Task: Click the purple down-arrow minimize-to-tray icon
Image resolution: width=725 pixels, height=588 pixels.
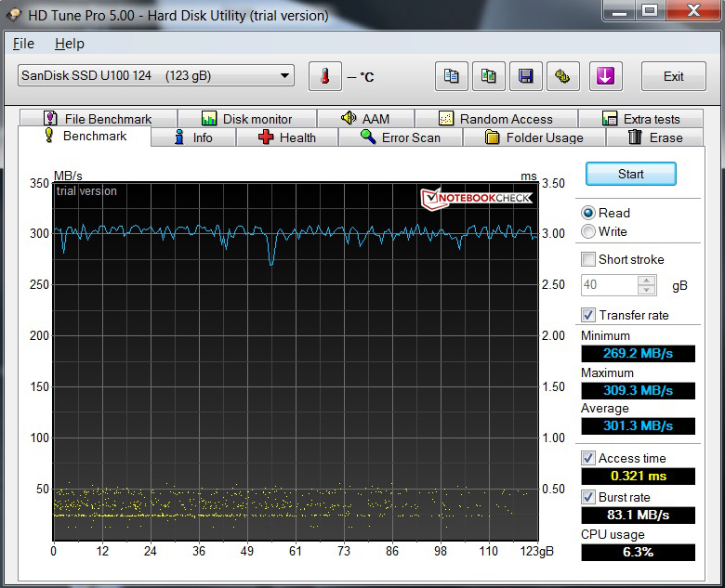Action: click(x=605, y=76)
